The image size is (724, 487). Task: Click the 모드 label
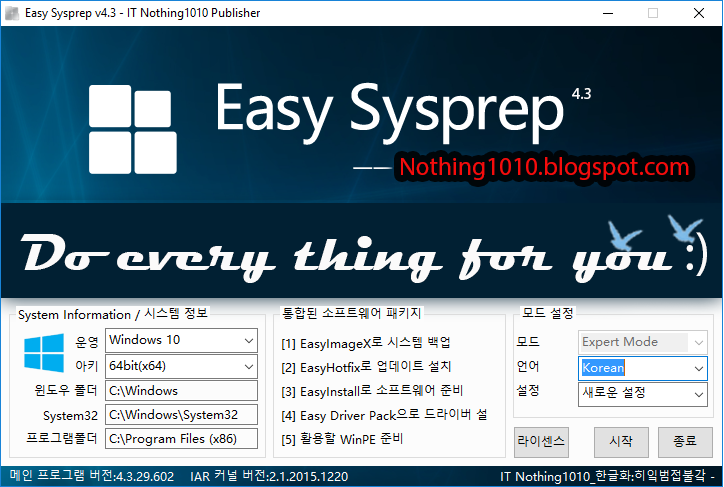click(x=528, y=342)
